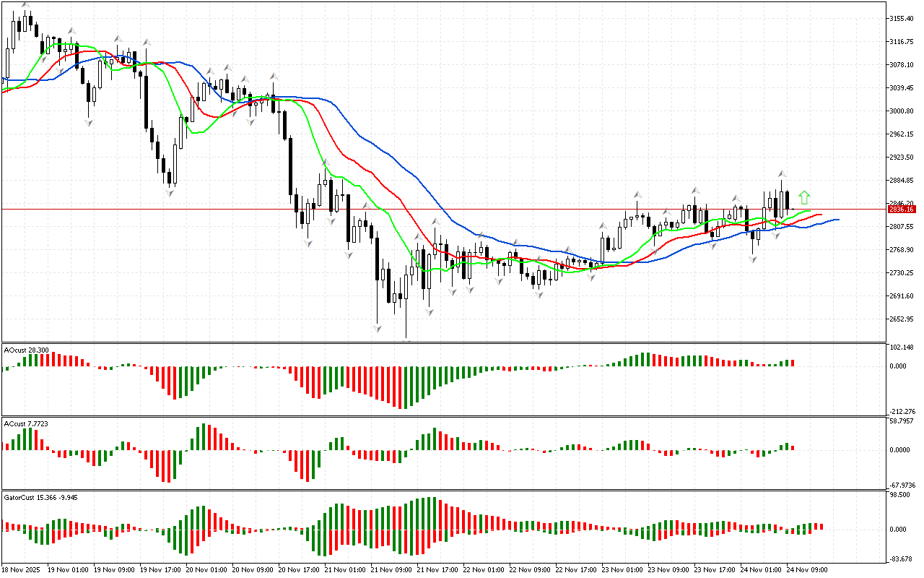Select the horizontal current price line

[x=433, y=209]
